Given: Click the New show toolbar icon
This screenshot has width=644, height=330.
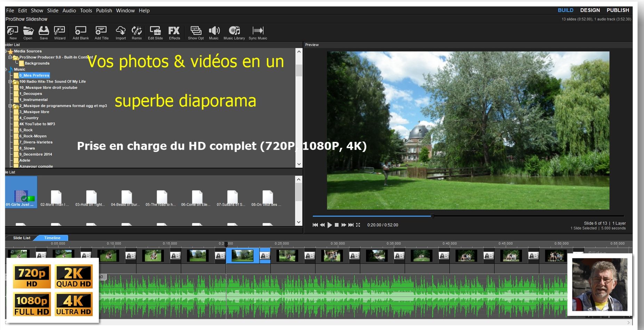Looking at the screenshot, I should coord(13,33).
